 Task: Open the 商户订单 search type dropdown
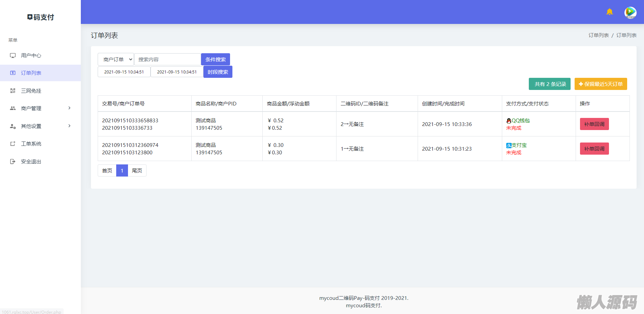click(116, 60)
